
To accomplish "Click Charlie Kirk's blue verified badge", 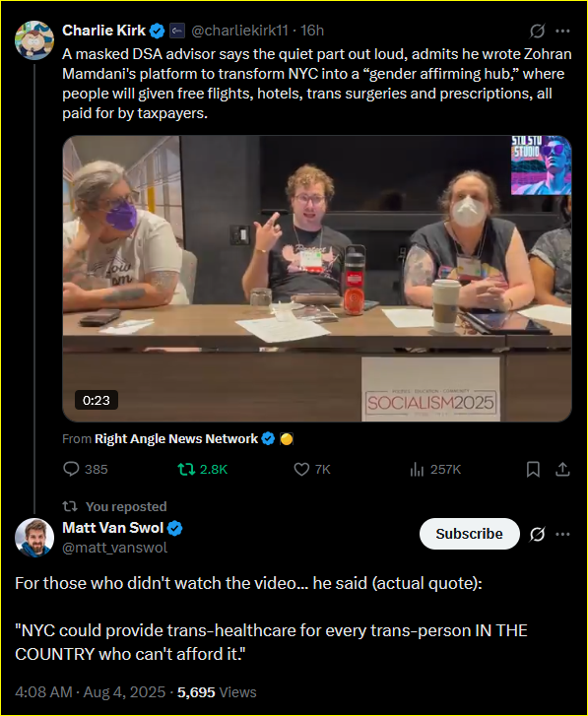I will coord(158,32).
